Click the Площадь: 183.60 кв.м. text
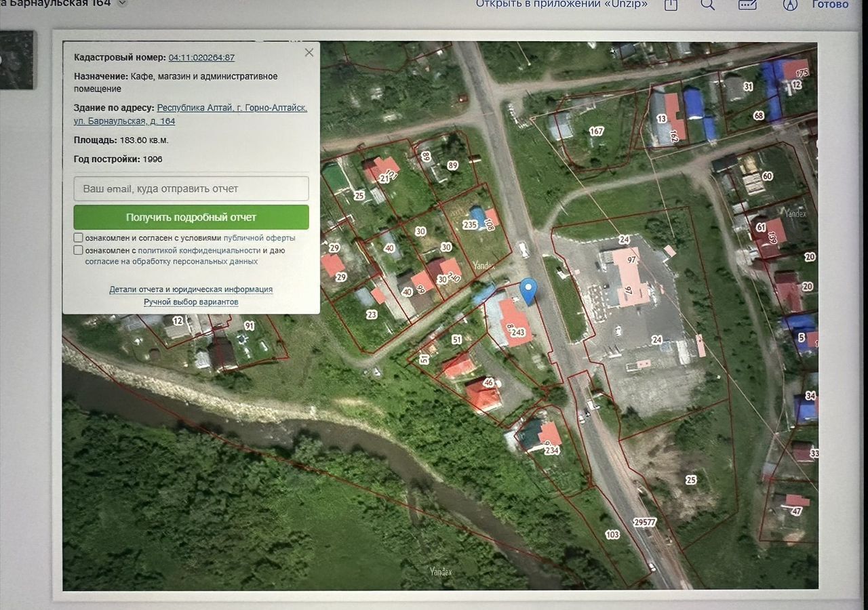This screenshot has width=868, height=610. (121, 140)
